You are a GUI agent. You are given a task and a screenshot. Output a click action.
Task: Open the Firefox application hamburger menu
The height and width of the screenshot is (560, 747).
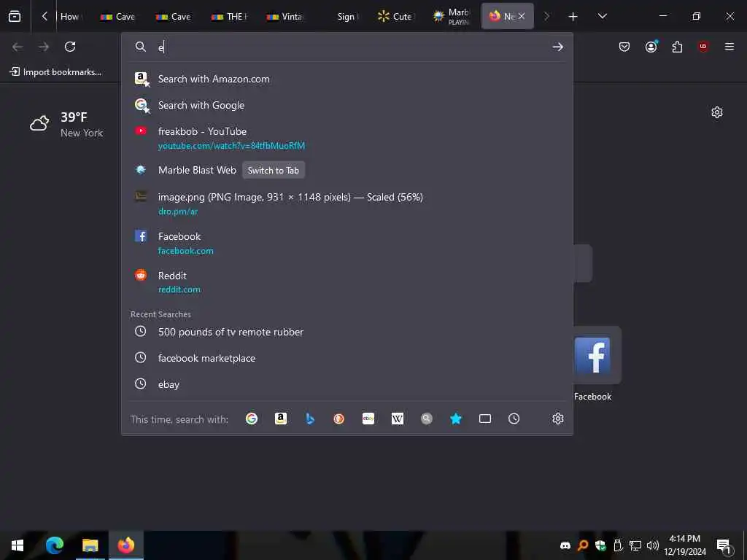[729, 47]
